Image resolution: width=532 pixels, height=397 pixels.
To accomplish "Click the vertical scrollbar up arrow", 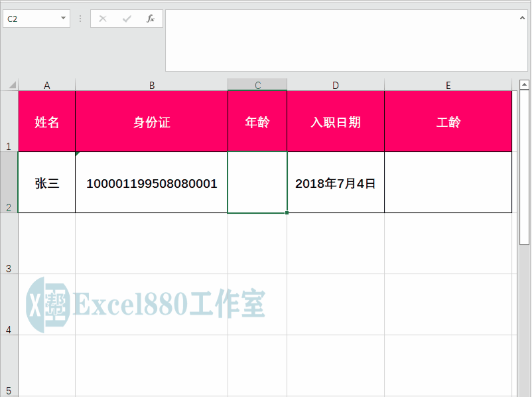I will click(524, 84).
